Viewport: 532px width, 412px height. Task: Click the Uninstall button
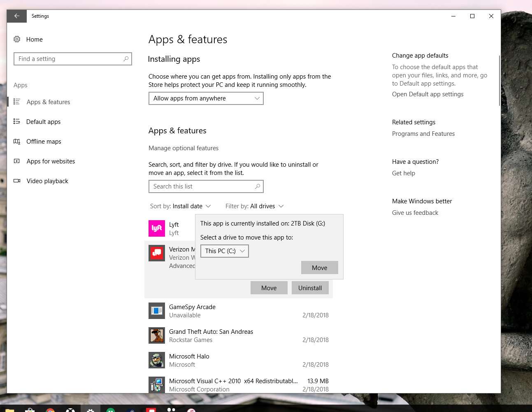point(310,288)
